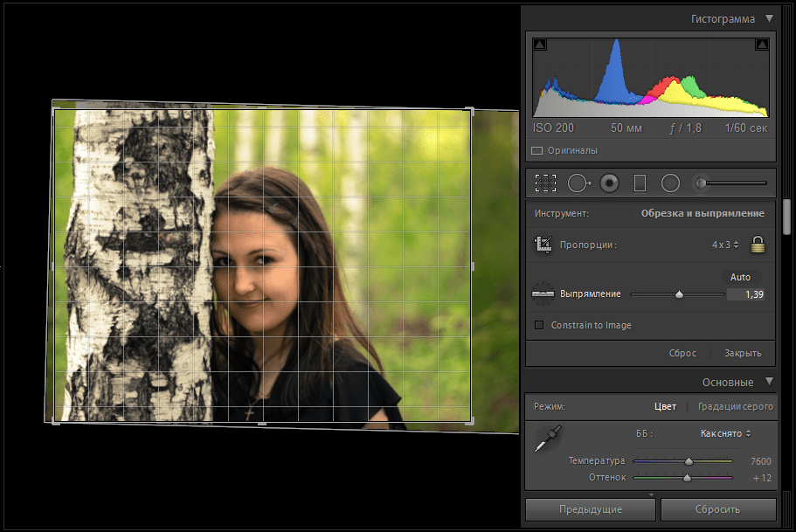Select the Spot Removal tool

578,183
